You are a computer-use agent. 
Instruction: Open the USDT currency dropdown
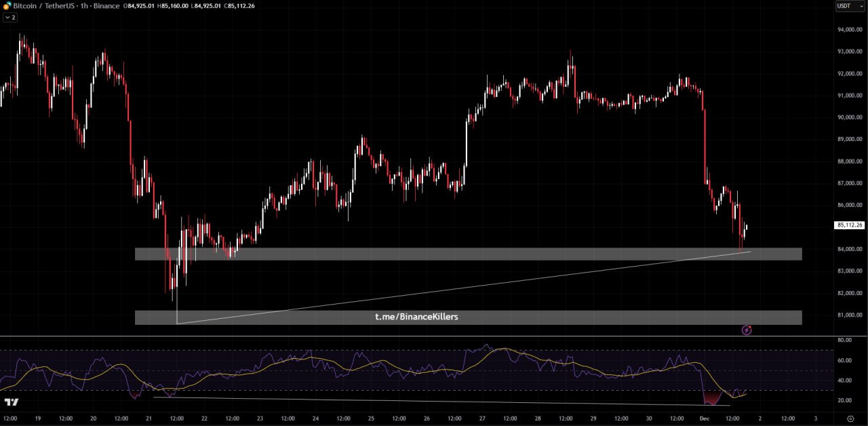point(850,6)
